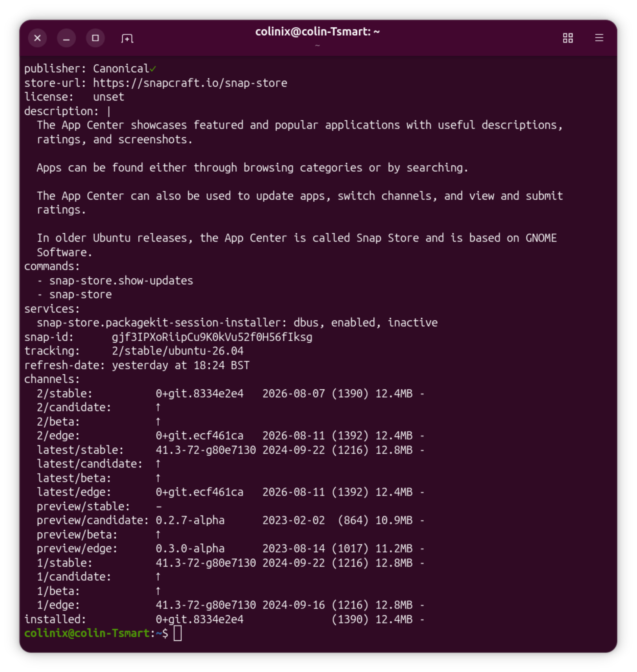The image size is (637, 672).
Task: Minimize the terminal window
Action: pyautogui.click(x=67, y=38)
